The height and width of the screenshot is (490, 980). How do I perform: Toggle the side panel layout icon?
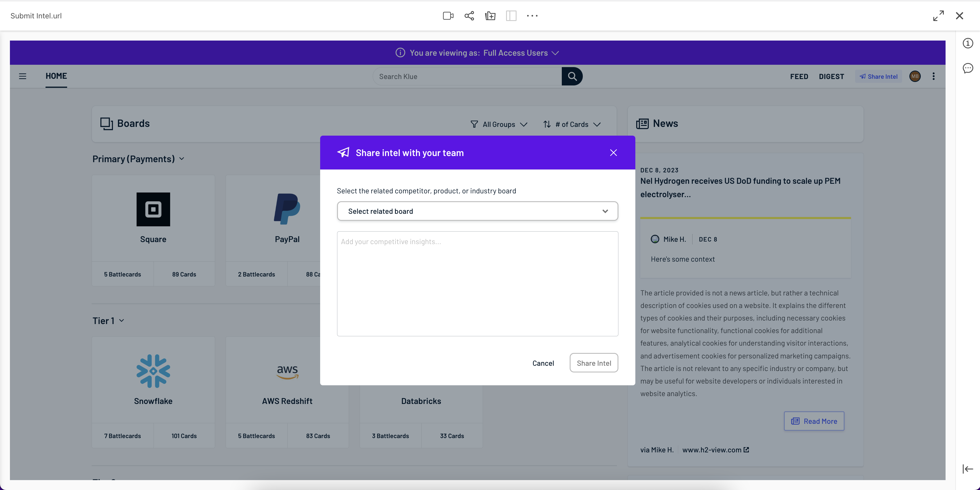pyautogui.click(x=511, y=15)
